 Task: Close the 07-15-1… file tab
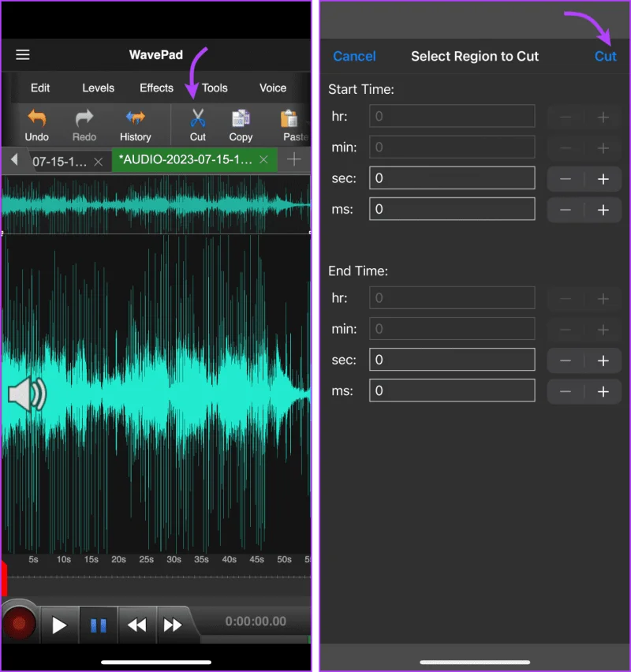tap(98, 162)
